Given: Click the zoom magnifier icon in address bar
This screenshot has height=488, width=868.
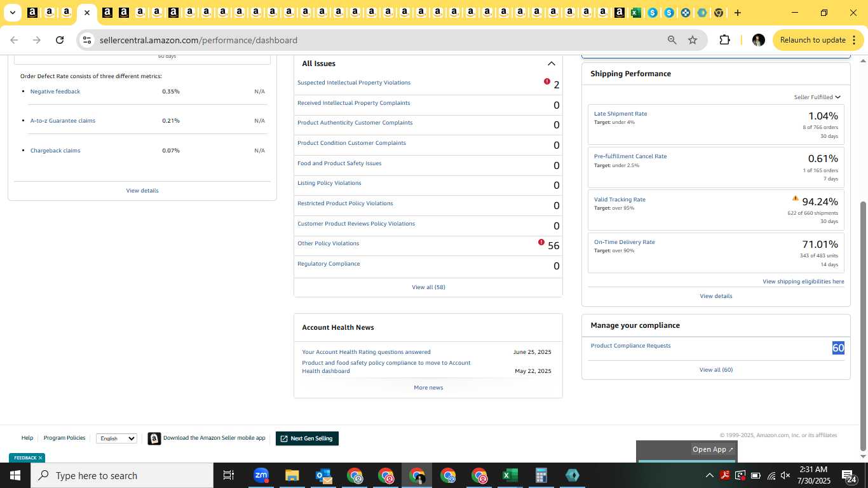Looking at the screenshot, I should (672, 40).
